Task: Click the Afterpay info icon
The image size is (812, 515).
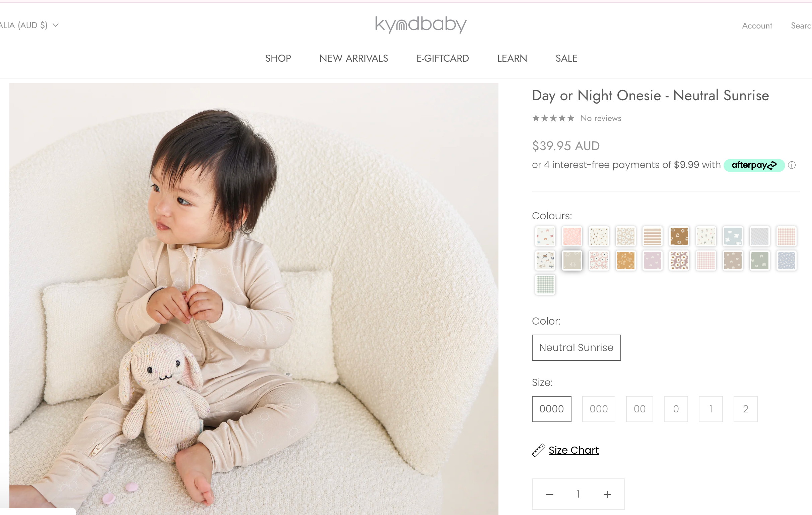Action: tap(792, 165)
